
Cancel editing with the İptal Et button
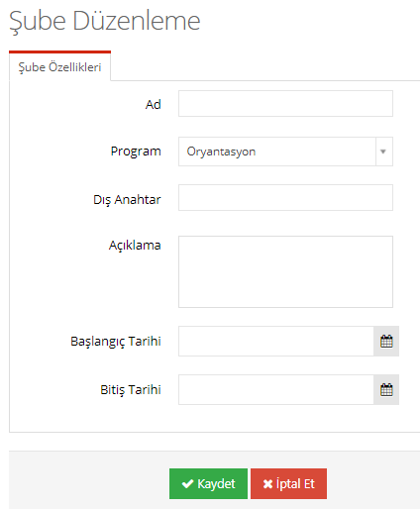(288, 483)
